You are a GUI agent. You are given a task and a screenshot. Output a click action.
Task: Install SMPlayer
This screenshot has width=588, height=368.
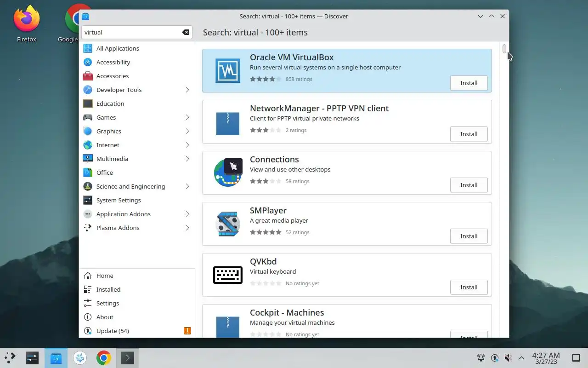[x=469, y=236]
